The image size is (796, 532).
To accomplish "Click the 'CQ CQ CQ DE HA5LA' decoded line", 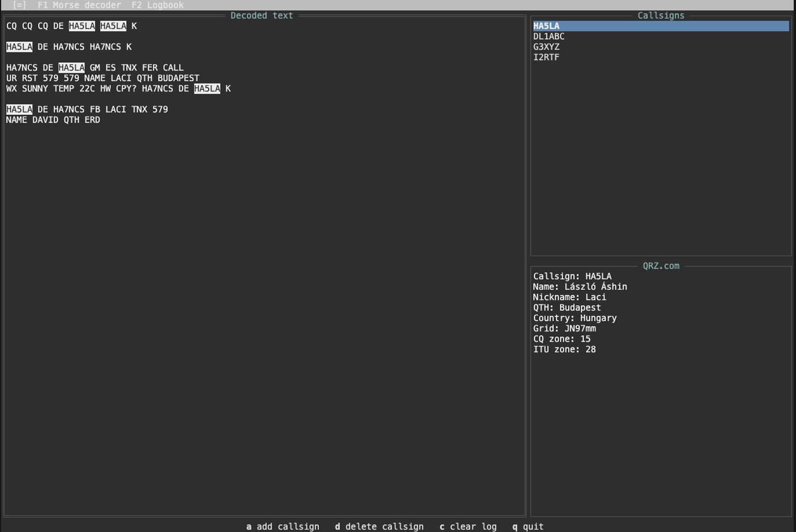I will [72, 26].
